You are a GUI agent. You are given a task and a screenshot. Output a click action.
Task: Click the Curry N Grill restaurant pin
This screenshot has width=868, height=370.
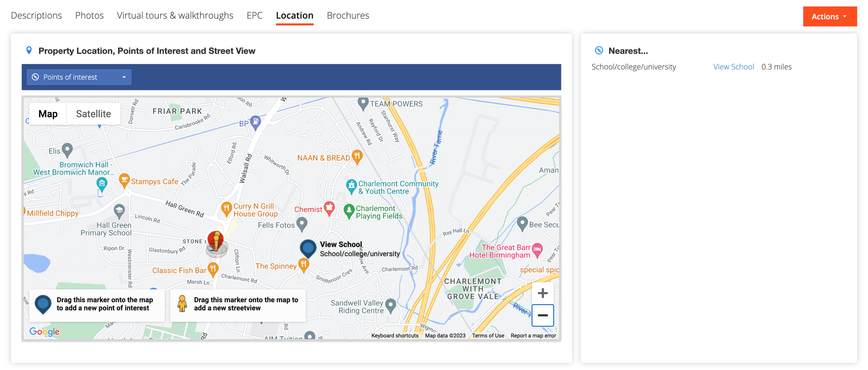(226, 209)
